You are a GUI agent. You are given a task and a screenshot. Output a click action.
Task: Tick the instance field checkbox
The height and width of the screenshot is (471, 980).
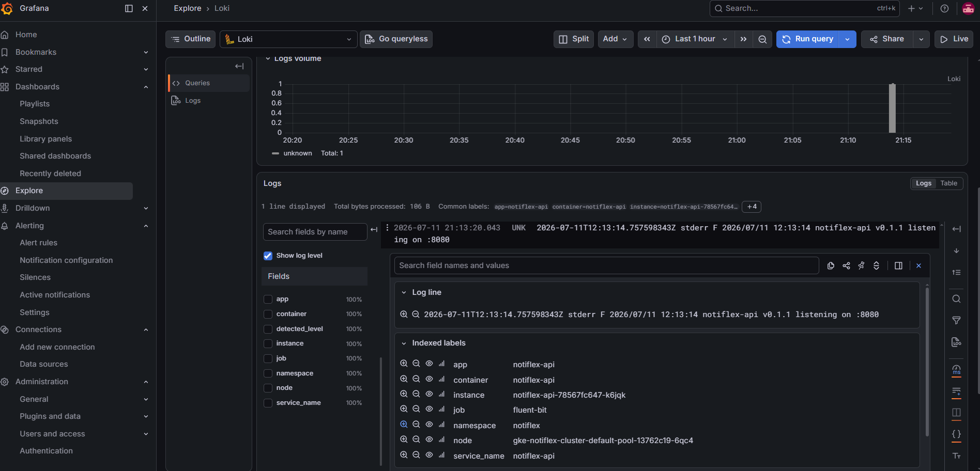268,343
